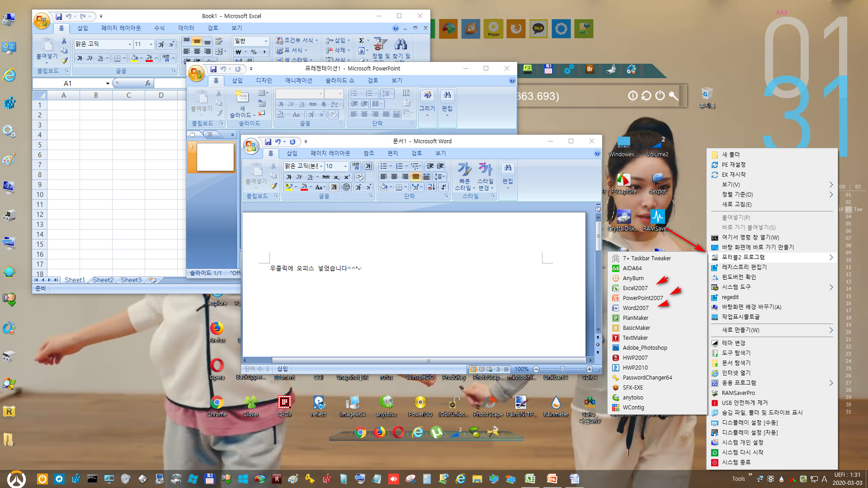Click the Word font color red swatch button

[x=304, y=188]
